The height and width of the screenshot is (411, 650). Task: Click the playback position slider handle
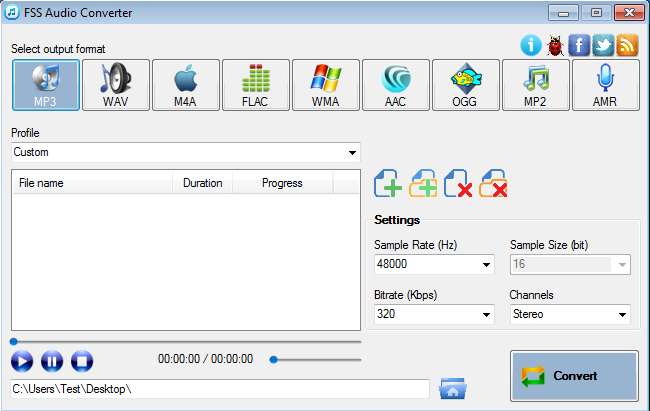point(14,342)
